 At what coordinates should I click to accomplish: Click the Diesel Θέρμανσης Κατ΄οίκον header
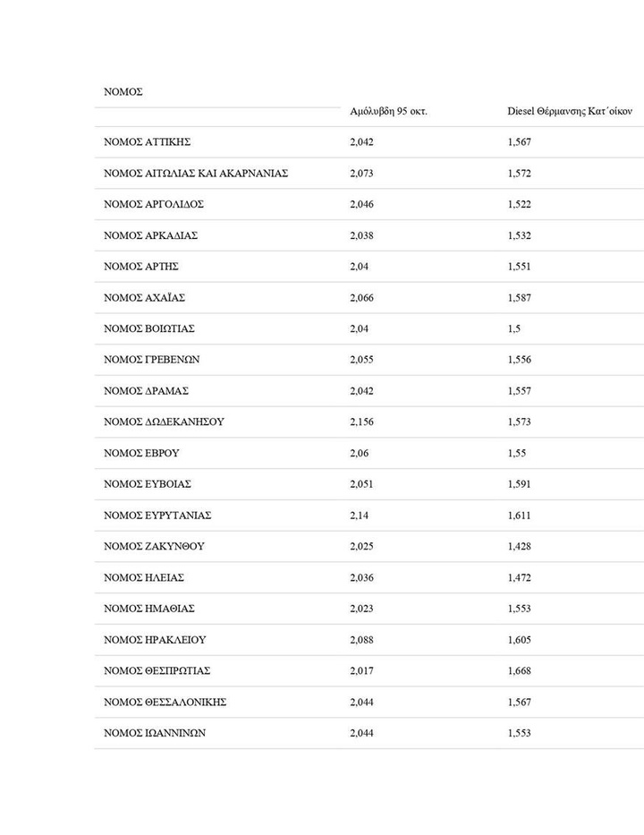tap(570, 112)
